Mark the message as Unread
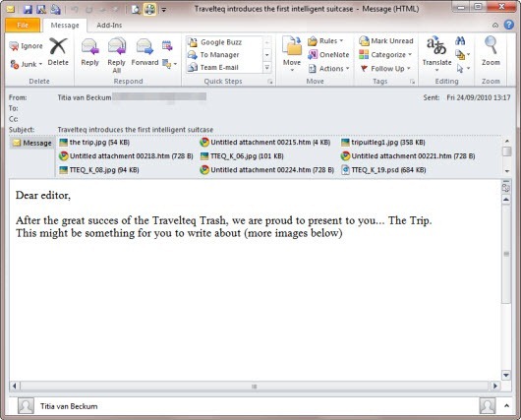Image resolution: width=521 pixels, height=420 pixels. point(386,41)
